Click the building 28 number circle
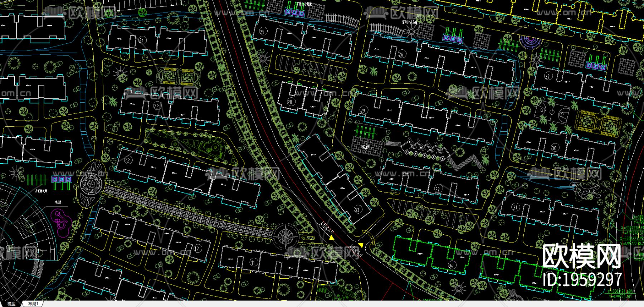This screenshot has height=307, width=644. [290, 102]
